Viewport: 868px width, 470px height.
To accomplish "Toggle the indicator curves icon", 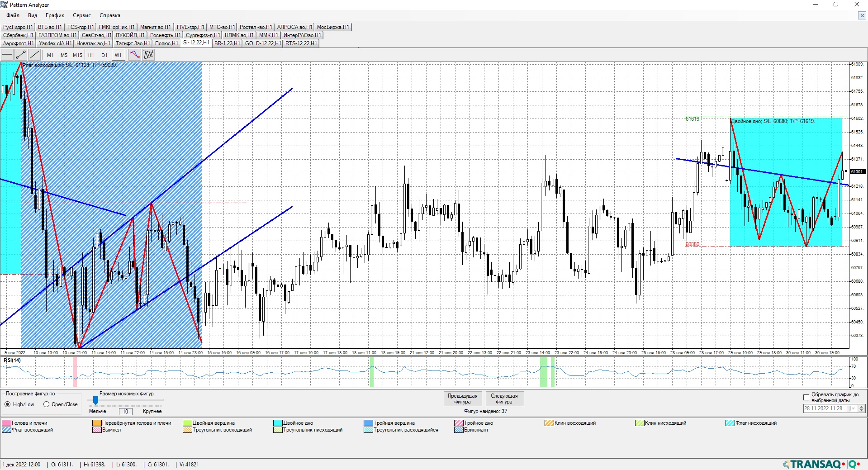I will coord(135,55).
